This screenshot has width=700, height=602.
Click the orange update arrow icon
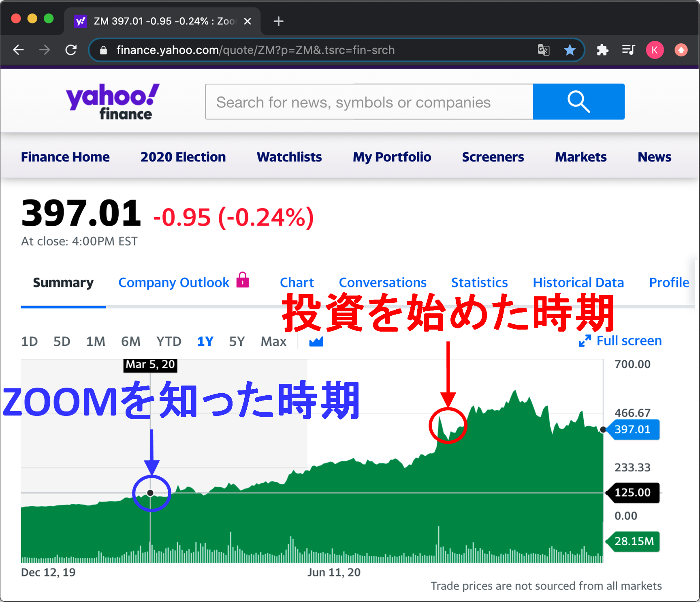(x=681, y=50)
